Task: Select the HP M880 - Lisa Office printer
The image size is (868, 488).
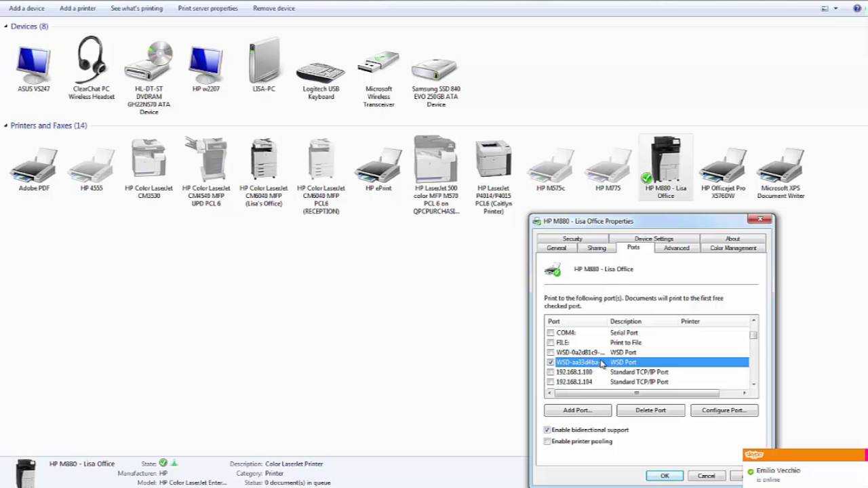Action: click(x=666, y=167)
